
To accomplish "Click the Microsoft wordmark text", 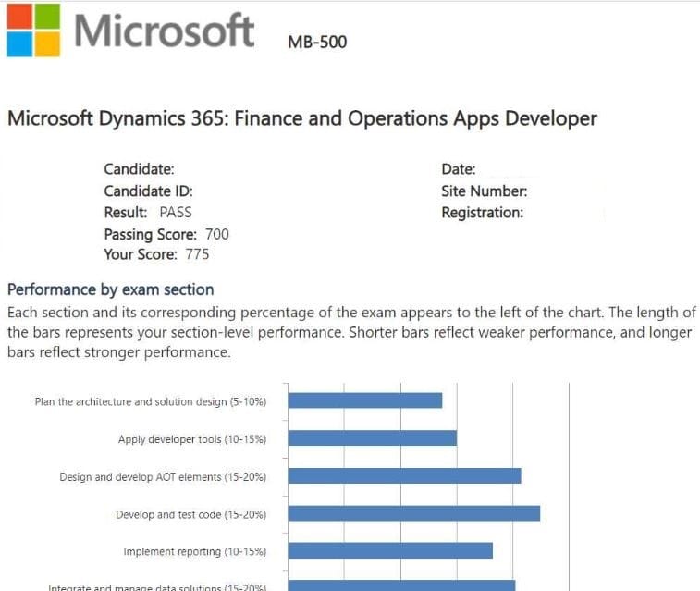I will 164,30.
